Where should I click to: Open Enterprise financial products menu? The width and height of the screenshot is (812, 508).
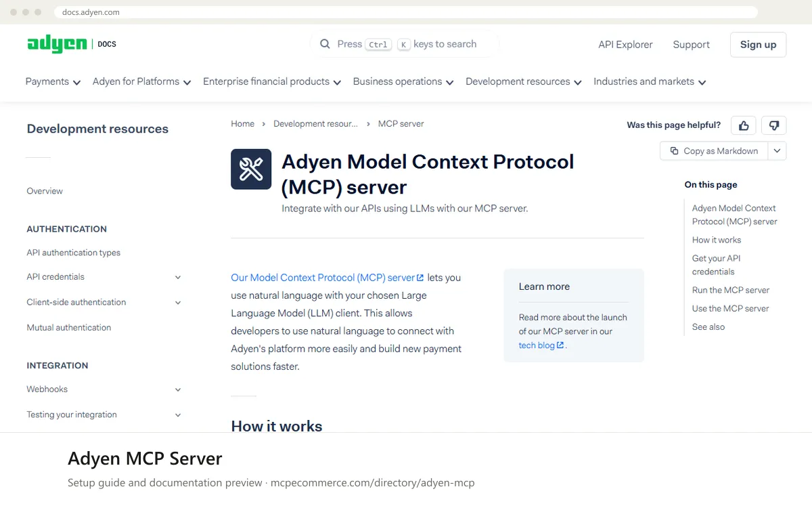click(272, 81)
